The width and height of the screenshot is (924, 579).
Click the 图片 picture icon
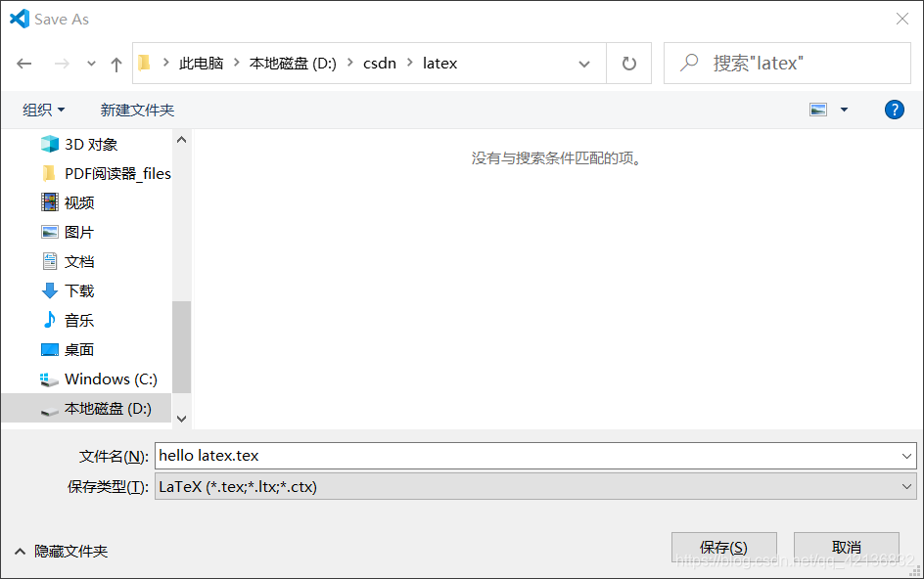[50, 232]
